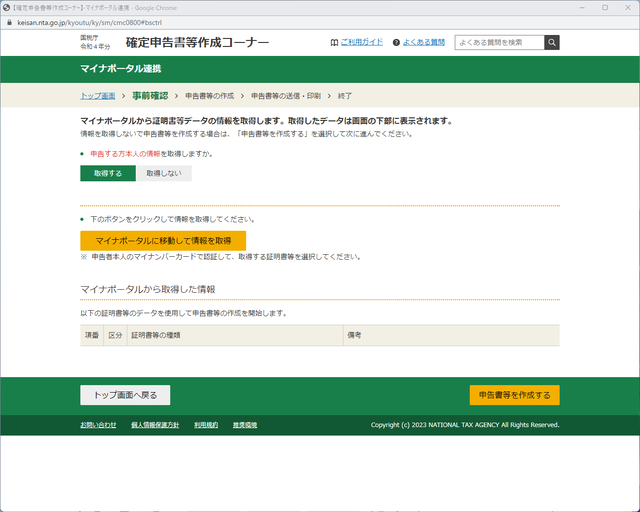Click マイナポータル連携 page heading
Image resolution: width=640 pixels, height=512 pixels.
click(x=120, y=69)
